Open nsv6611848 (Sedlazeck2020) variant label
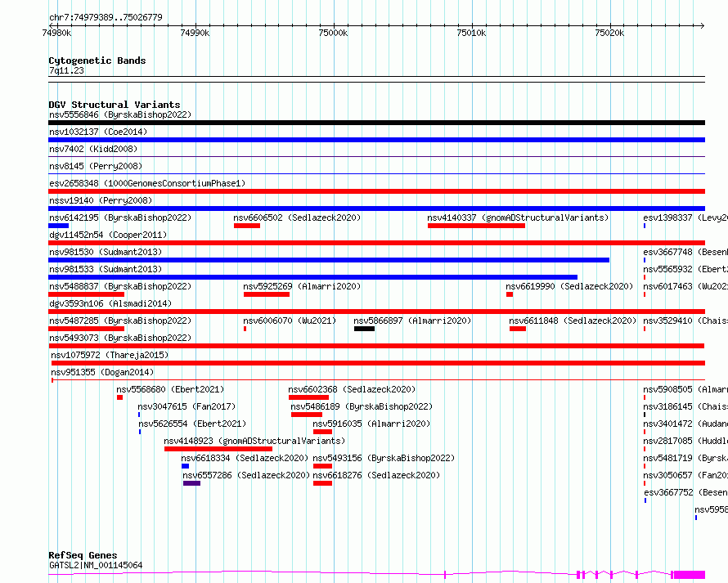Screen dimensions: 728x583 point(573,321)
